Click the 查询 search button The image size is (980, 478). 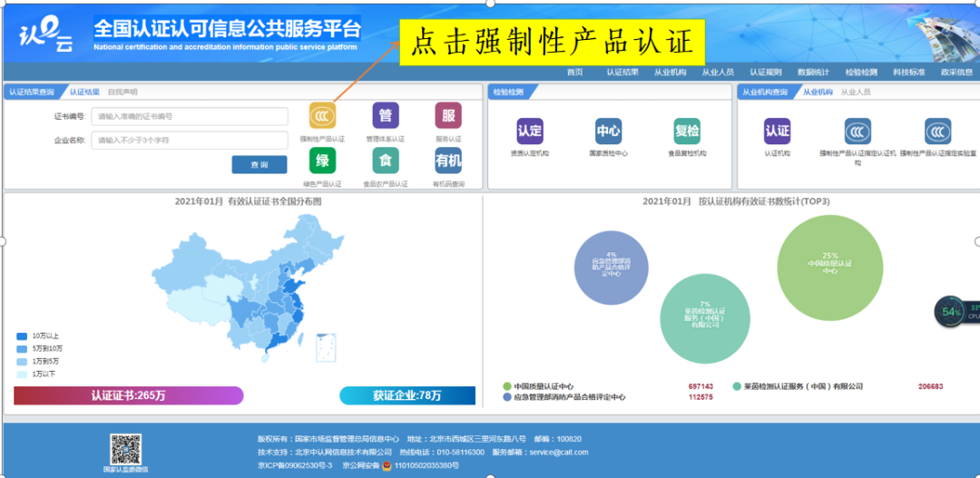point(260,164)
